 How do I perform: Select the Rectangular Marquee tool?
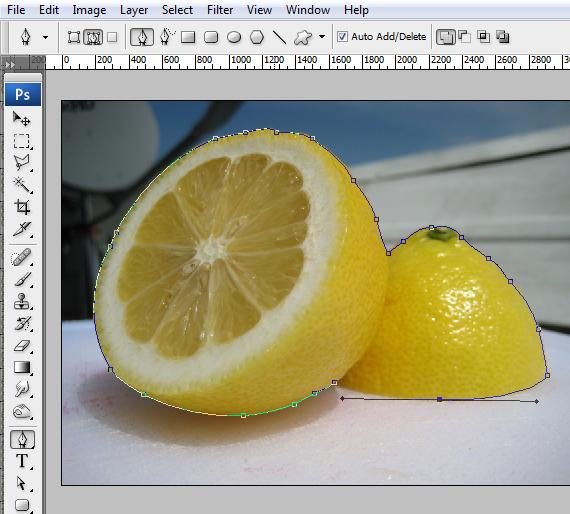(22, 141)
